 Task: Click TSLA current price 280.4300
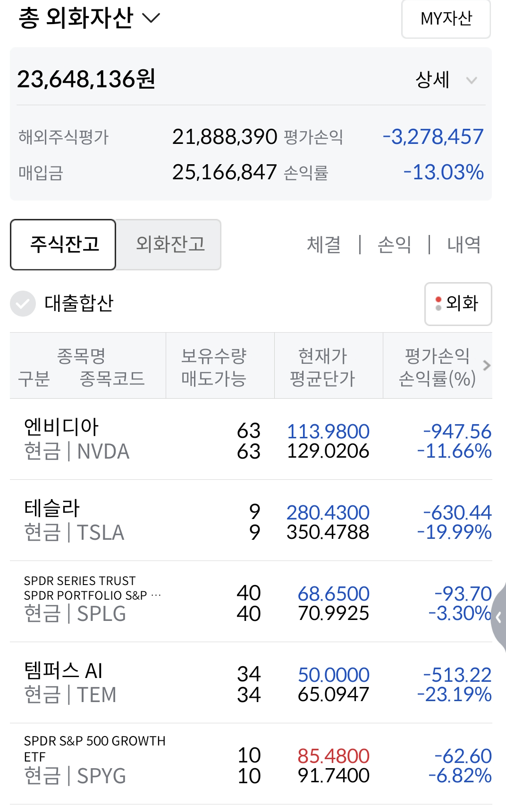coord(328,512)
